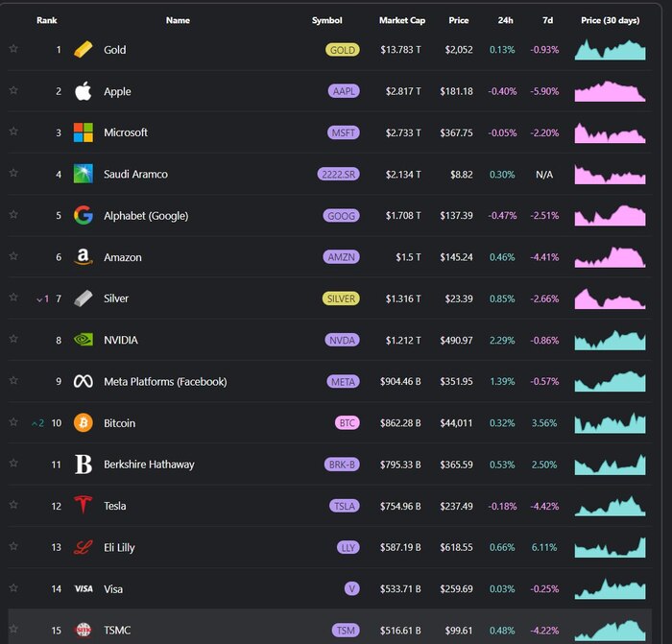
Task: Sort table by Price column
Action: point(459,20)
